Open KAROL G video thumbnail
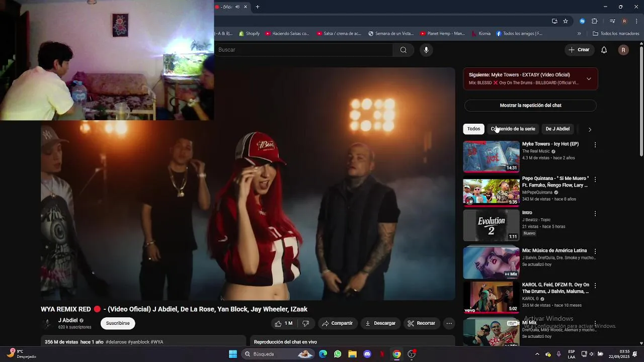This screenshot has height=362, width=644. pyautogui.click(x=491, y=297)
